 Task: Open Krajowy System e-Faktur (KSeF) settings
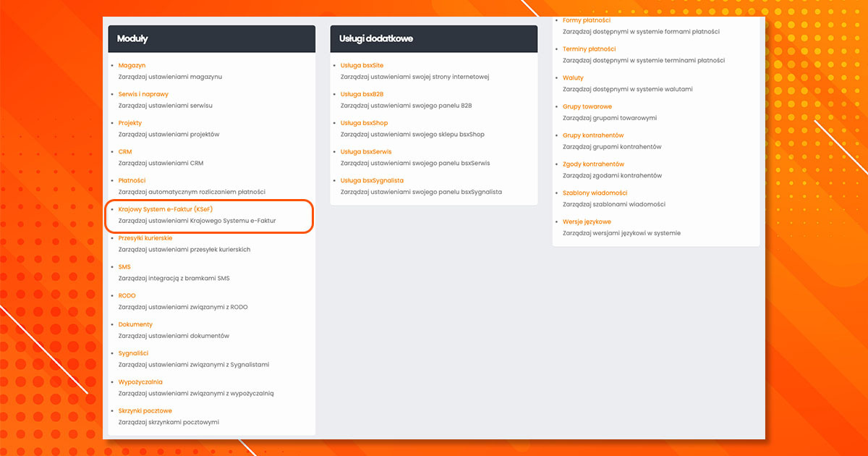click(x=165, y=209)
